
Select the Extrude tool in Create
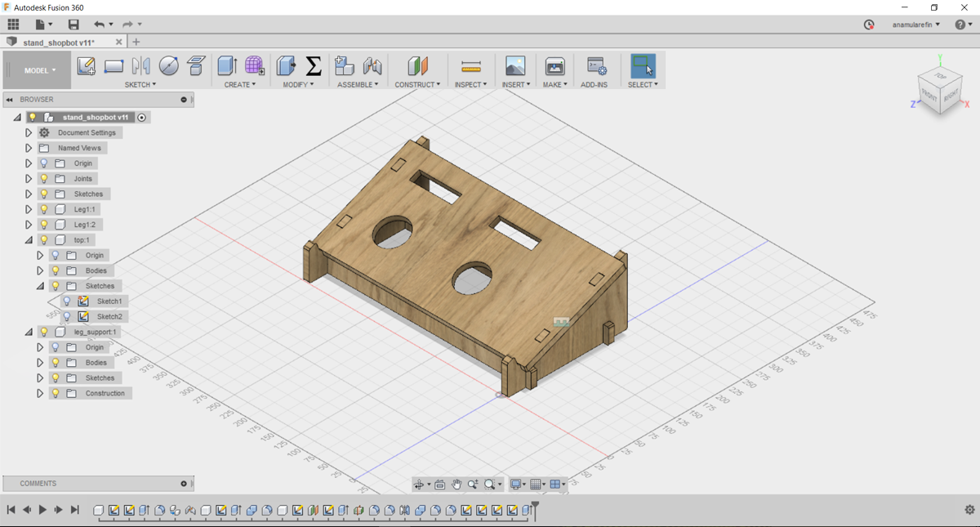227,66
